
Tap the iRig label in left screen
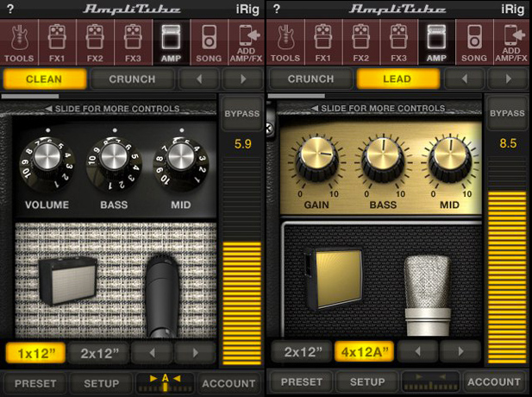point(247,9)
